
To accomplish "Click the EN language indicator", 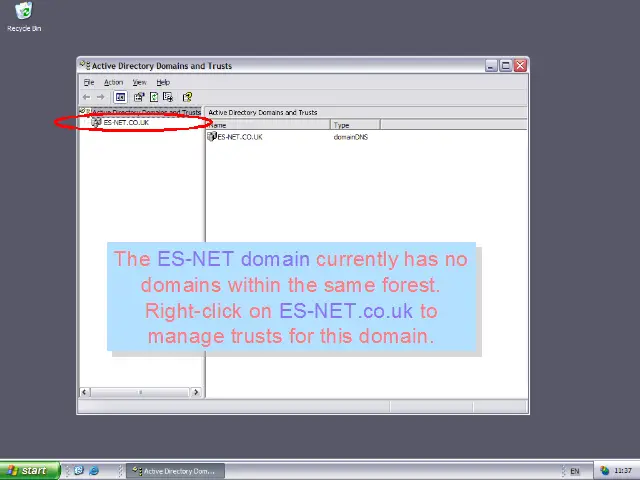I will click(575, 471).
